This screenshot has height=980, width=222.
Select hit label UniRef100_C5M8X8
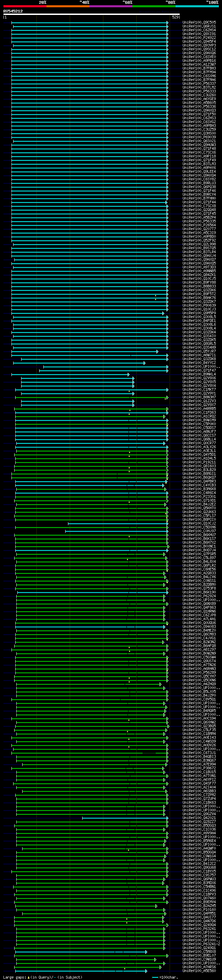(x=199, y=952)
